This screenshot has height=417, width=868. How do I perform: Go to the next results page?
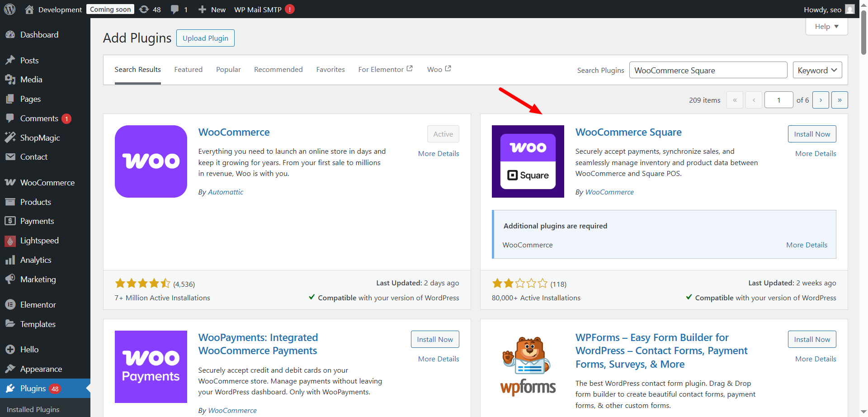point(821,100)
